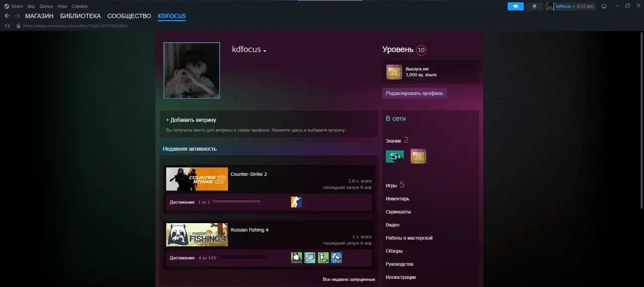Viewport: 644px width, 287px height.
Task: Click the back navigation arrow
Action: tap(7, 16)
